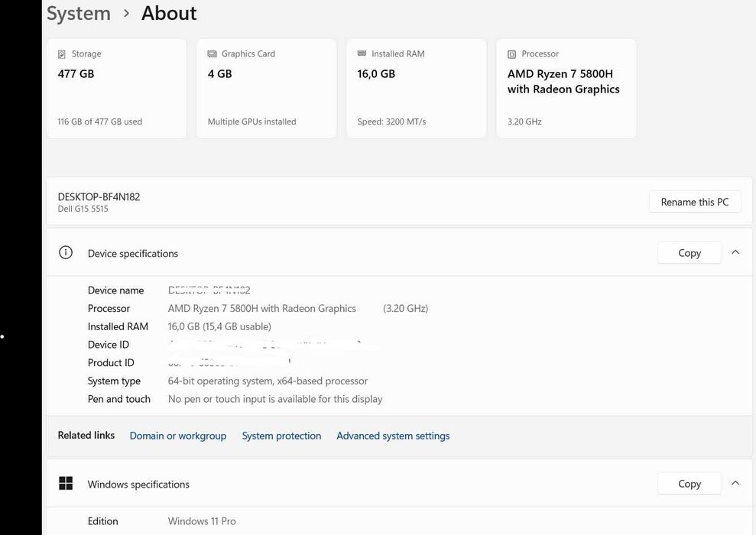Copy the Windows specifications
Screen dimensions: 756x535
click(x=689, y=484)
